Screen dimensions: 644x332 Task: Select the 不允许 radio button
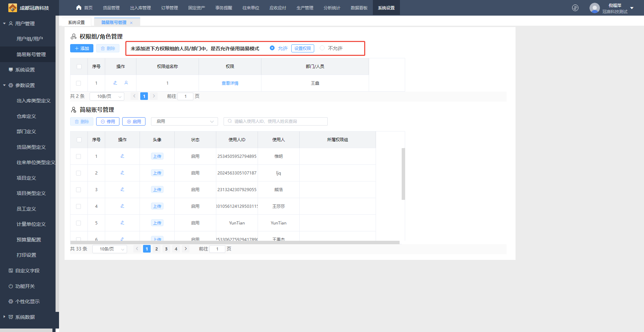coord(322,48)
